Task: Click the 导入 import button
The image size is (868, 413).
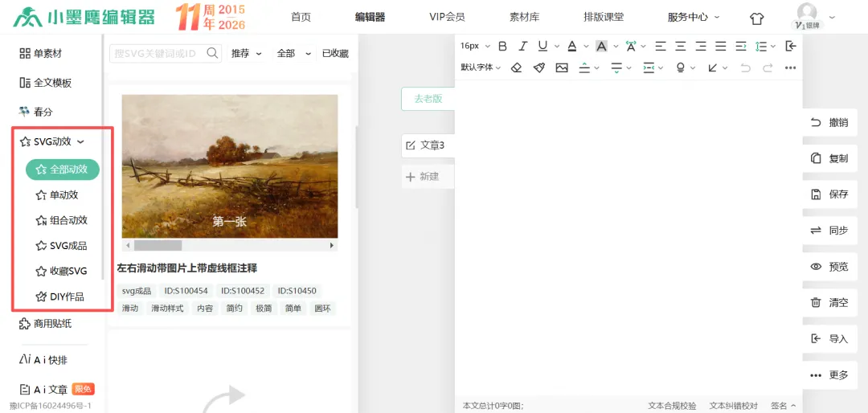Action: click(x=829, y=339)
